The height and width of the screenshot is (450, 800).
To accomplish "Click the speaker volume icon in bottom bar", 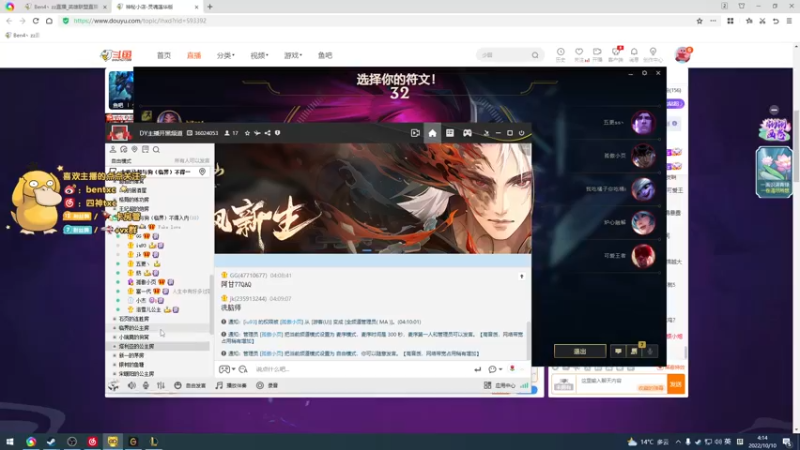I will point(132,386).
